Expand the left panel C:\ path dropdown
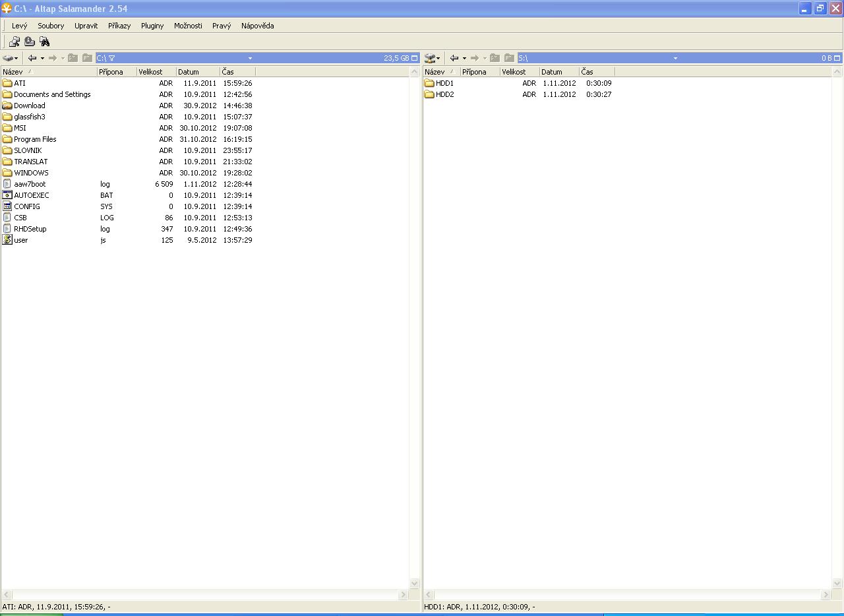Screen dimensions: 844x616 coord(250,58)
